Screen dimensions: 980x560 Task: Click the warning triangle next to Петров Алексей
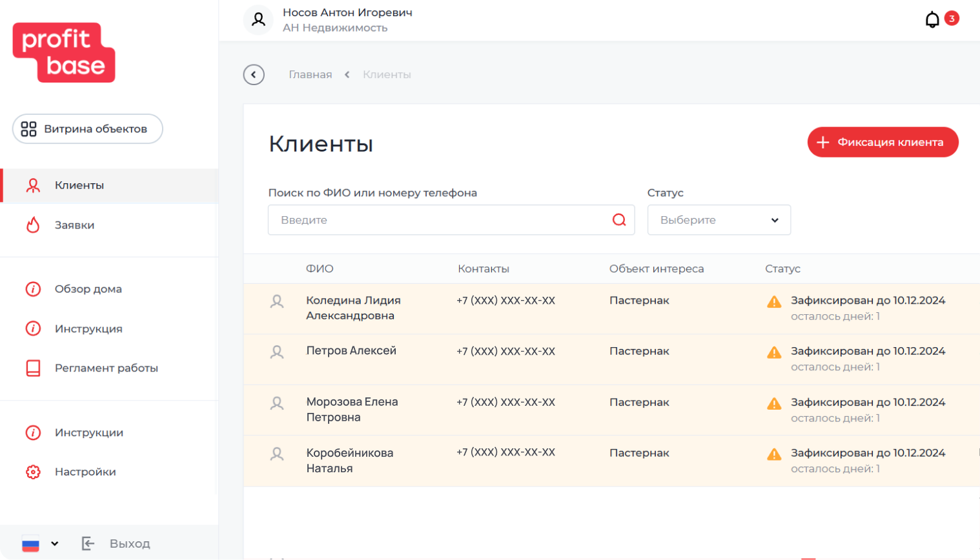[x=773, y=352]
